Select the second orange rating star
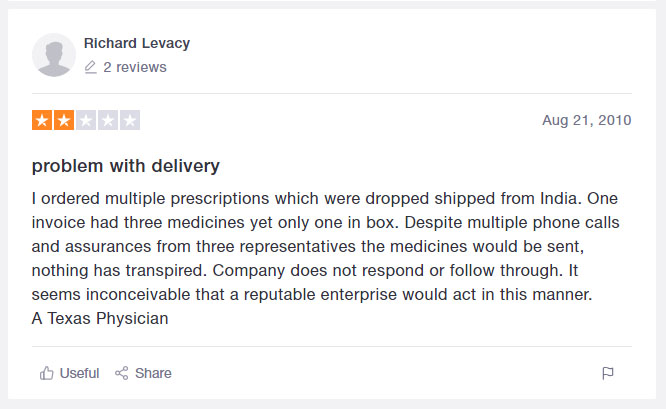Image resolution: width=666 pixels, height=409 pixels. point(64,121)
